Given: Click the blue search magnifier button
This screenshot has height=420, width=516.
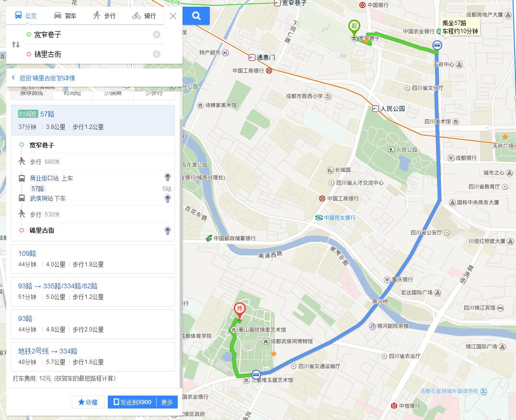Looking at the screenshot, I should point(196,16).
